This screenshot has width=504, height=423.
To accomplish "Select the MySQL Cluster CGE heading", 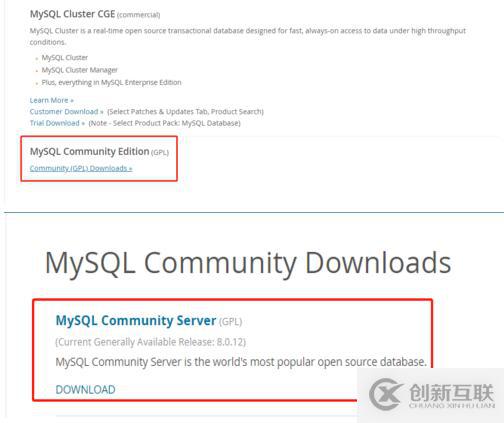I will pos(72,14).
